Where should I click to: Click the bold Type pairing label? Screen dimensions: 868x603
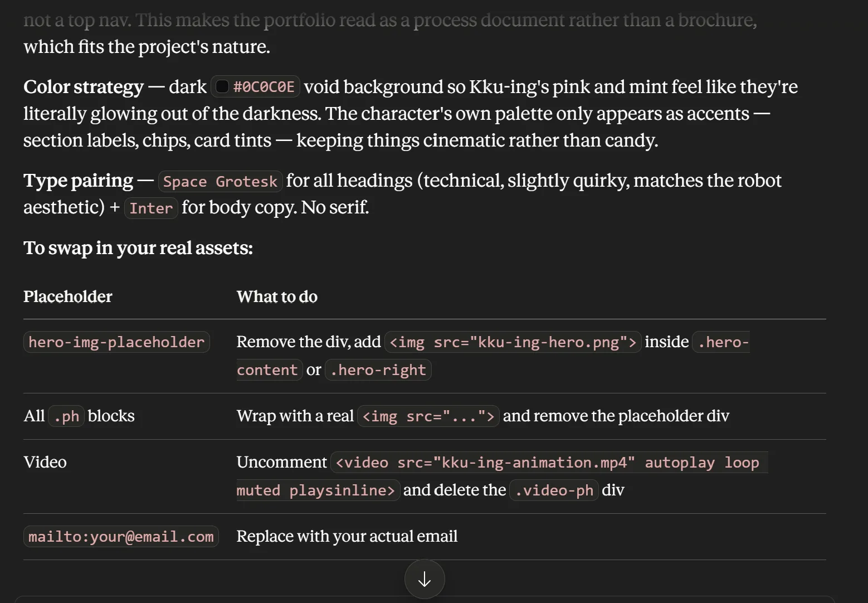pyautogui.click(x=78, y=181)
